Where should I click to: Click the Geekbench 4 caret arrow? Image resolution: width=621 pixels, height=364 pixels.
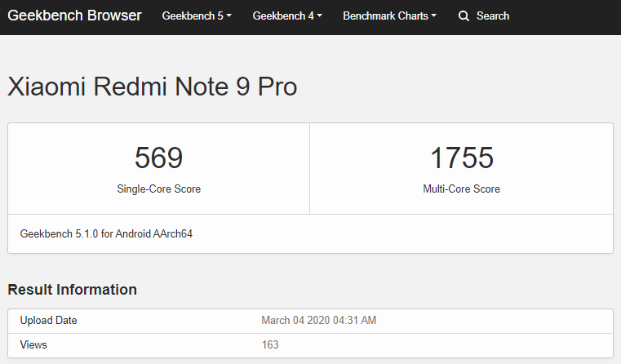click(319, 16)
